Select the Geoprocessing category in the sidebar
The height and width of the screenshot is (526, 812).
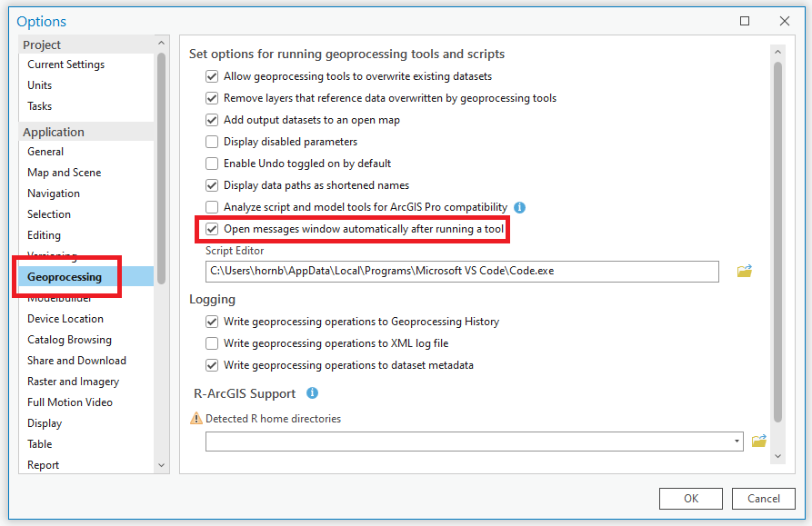[x=66, y=276]
